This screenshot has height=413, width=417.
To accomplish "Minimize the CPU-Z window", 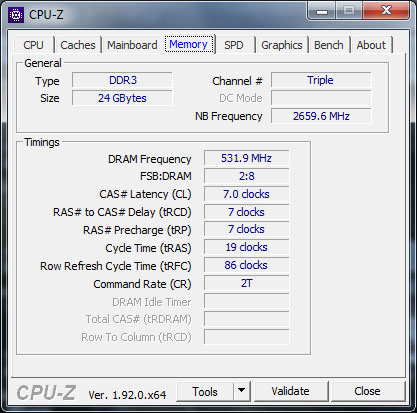I will pyautogui.click(x=322, y=11).
